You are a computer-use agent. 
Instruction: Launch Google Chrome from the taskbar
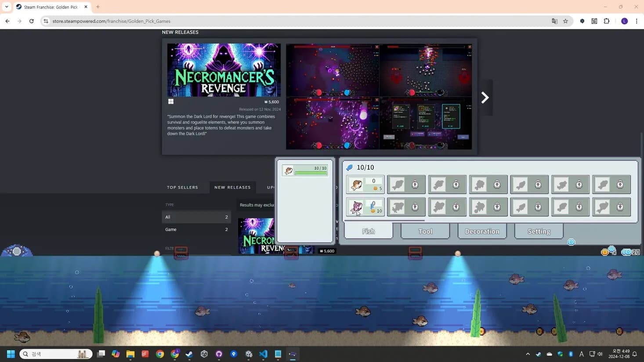click(160, 354)
